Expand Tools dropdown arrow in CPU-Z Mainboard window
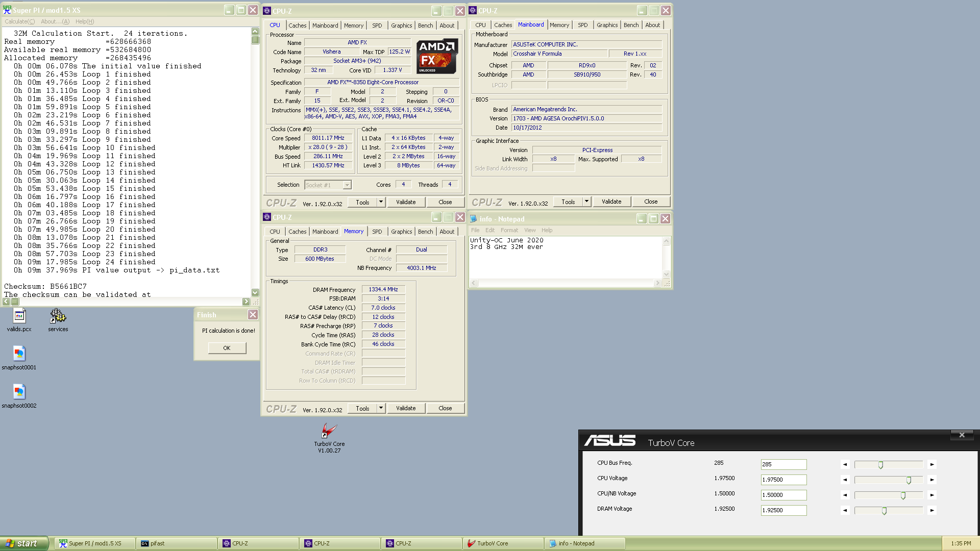 [586, 202]
